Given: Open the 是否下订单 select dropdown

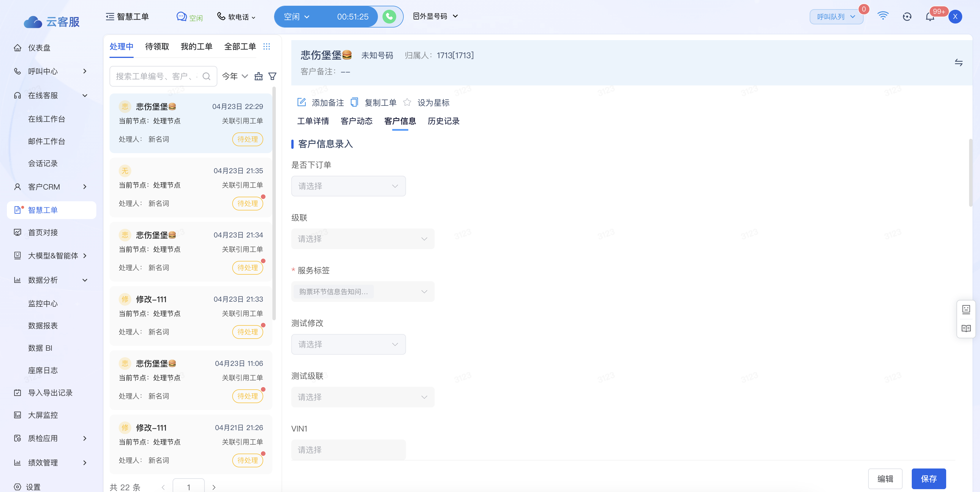Looking at the screenshot, I should [x=348, y=186].
